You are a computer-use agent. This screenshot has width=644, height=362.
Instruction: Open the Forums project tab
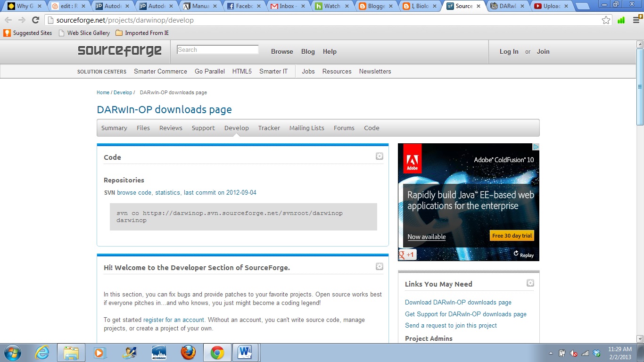(344, 128)
